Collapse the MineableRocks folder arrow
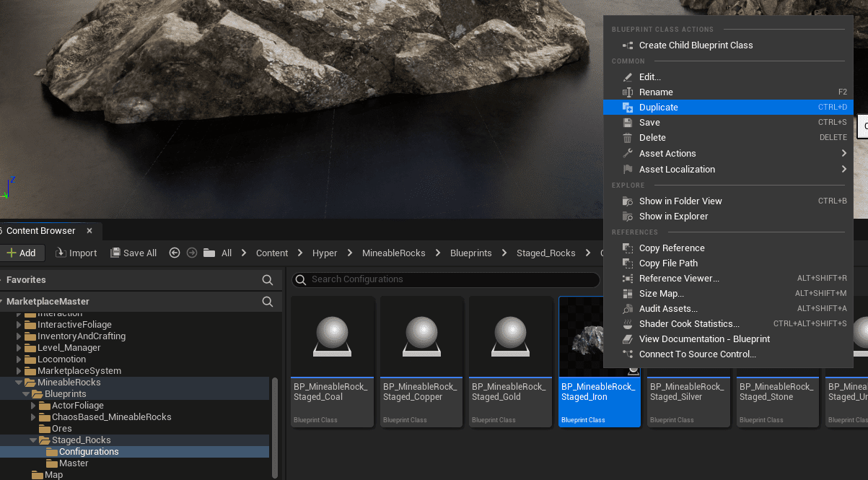Image resolution: width=868 pixels, height=480 pixels. pyautogui.click(x=19, y=383)
